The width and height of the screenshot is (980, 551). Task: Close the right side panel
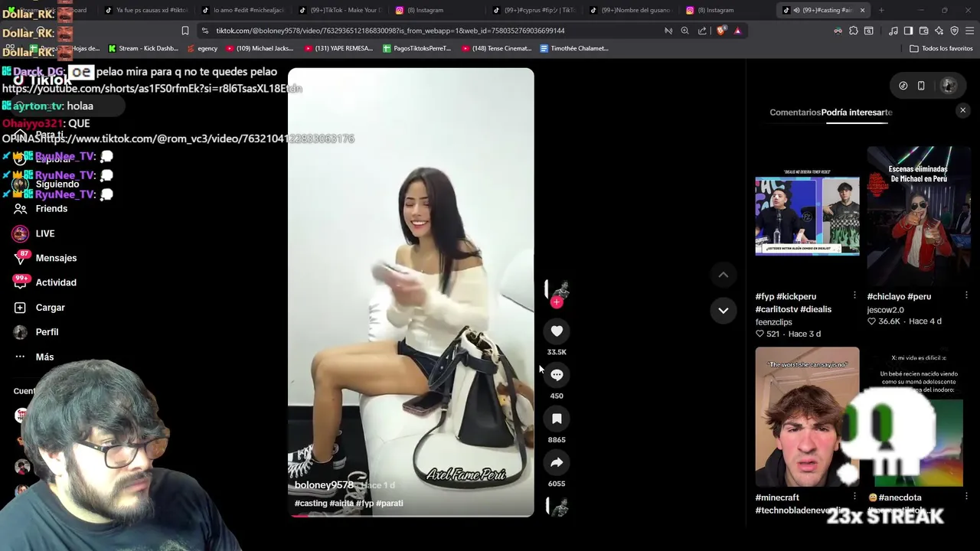pyautogui.click(x=963, y=110)
